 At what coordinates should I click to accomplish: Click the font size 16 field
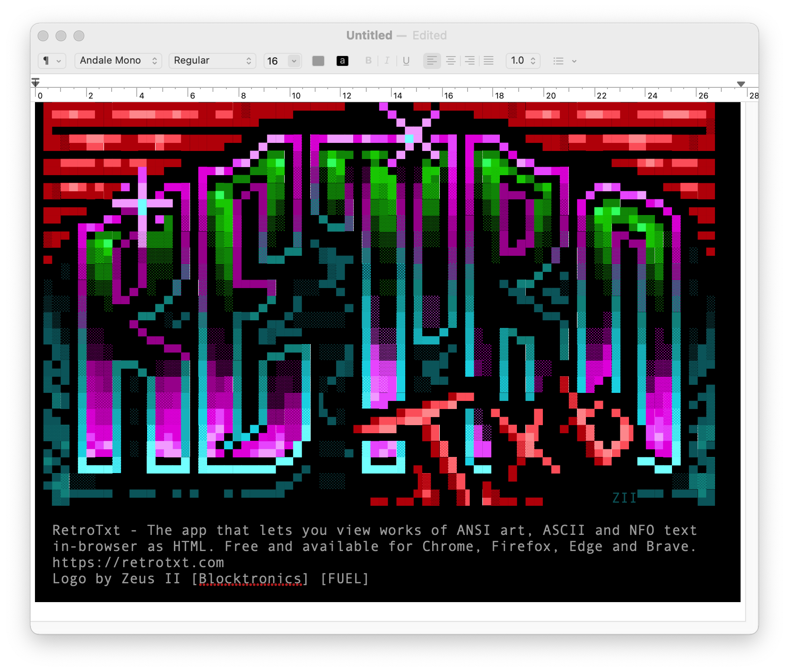tap(275, 60)
